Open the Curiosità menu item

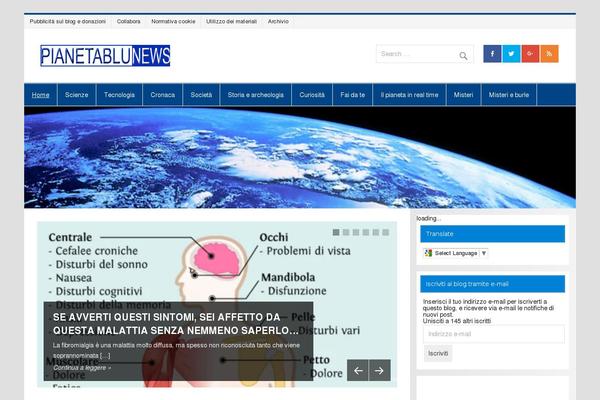point(312,95)
